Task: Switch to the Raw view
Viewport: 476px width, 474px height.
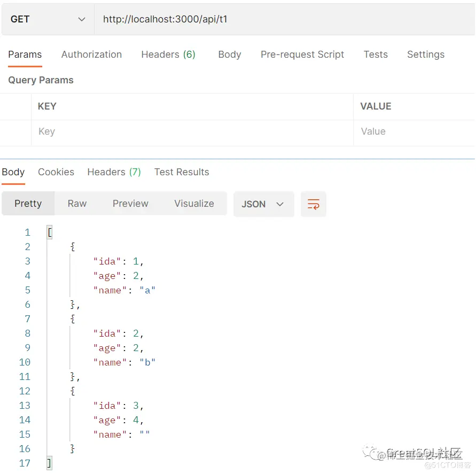Action: pyautogui.click(x=77, y=204)
